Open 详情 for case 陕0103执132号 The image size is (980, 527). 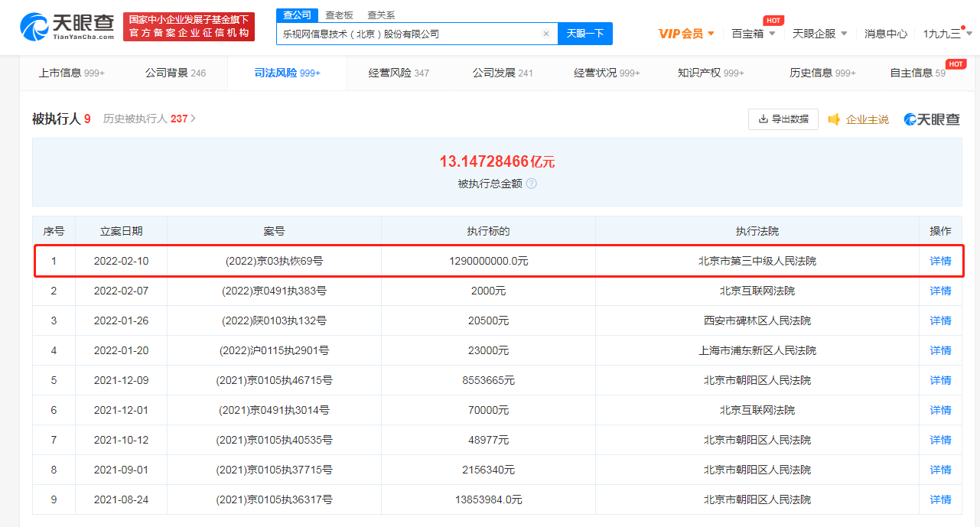(x=940, y=320)
